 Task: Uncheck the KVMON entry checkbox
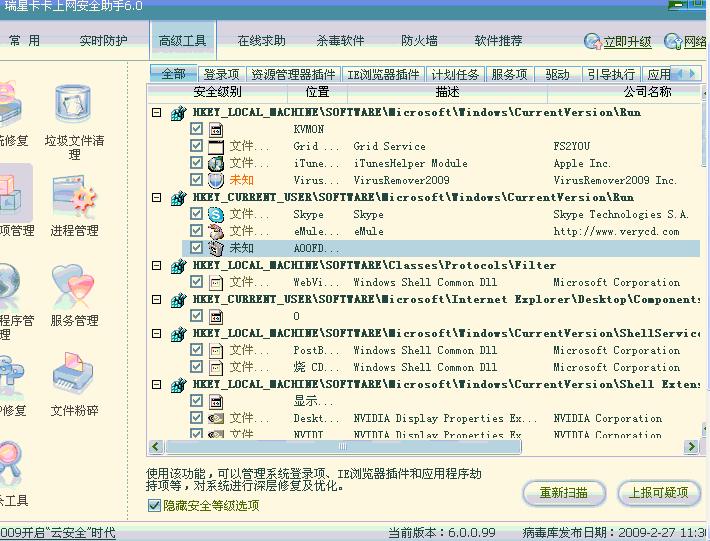pos(196,129)
